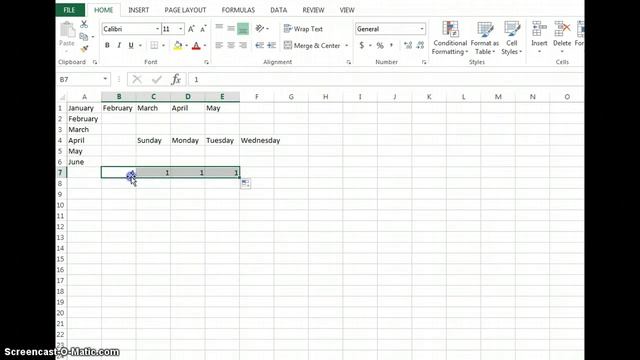Switch to the PAGE LAYOUT tab

pyautogui.click(x=185, y=10)
